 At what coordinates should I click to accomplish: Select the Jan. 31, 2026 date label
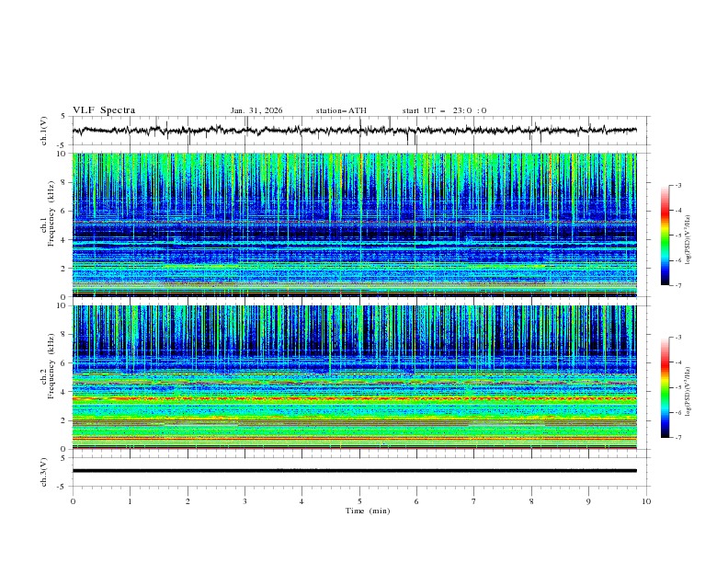click(x=256, y=110)
